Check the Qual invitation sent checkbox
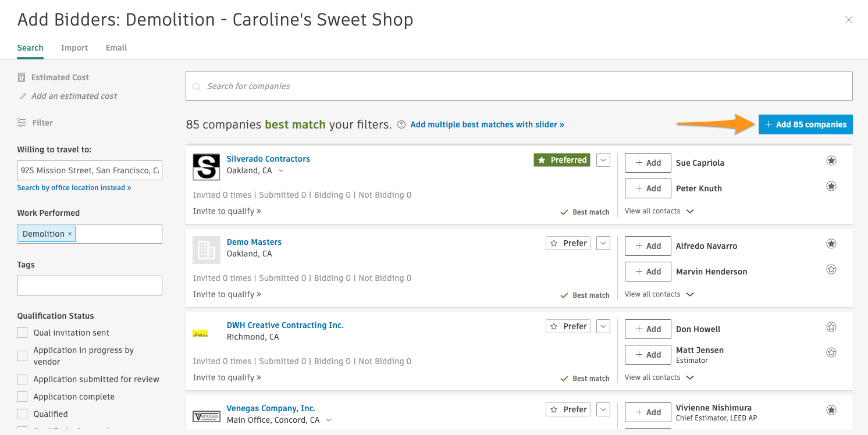The height and width of the screenshot is (435, 868). coord(22,333)
